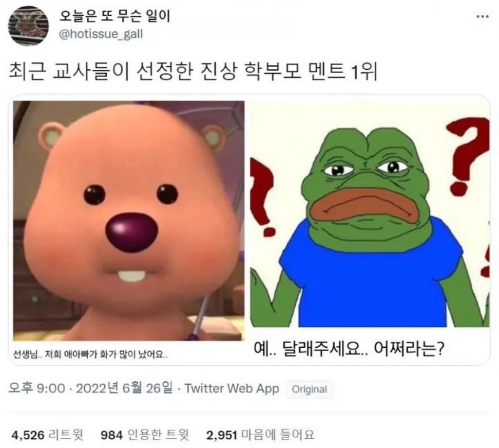499x448 pixels.
Task: Open the right frog meme image
Action: pos(370,214)
